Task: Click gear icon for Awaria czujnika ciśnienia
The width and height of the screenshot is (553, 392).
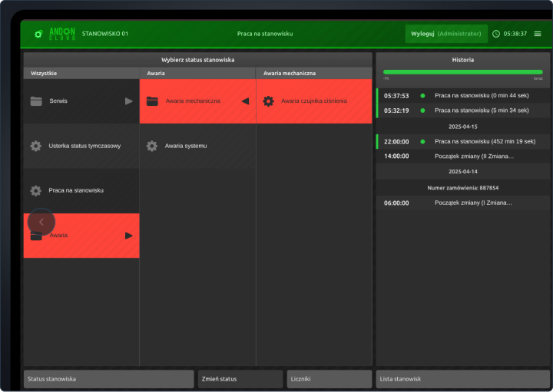Action: tap(268, 100)
